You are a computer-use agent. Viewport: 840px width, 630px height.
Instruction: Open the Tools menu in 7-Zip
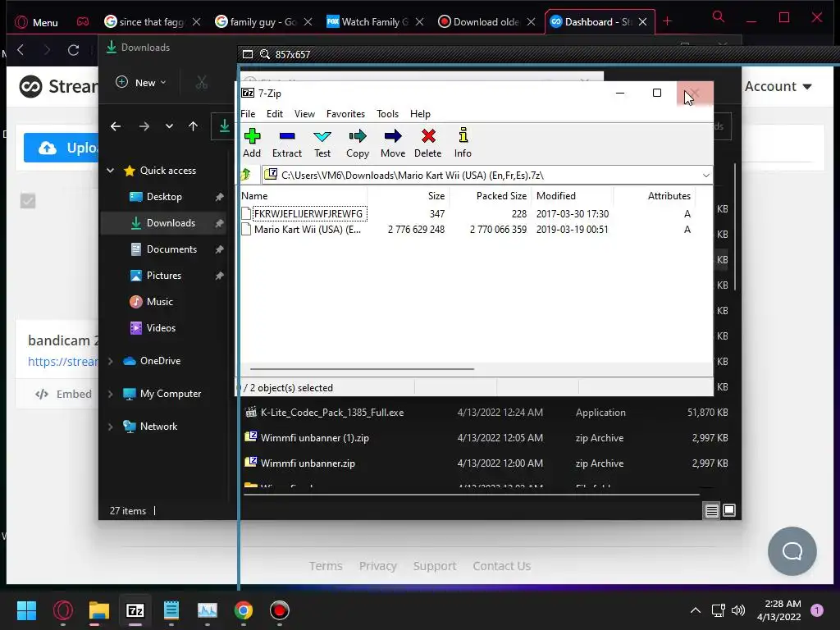(x=387, y=113)
